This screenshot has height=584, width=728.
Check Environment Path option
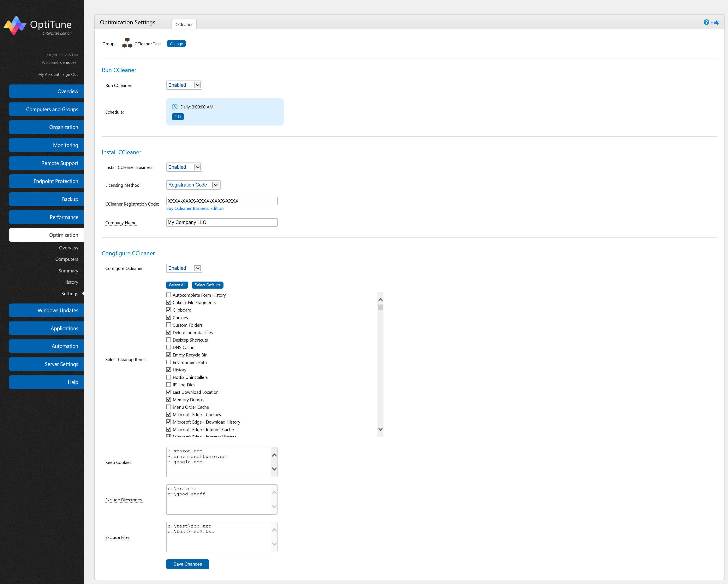pyautogui.click(x=168, y=362)
